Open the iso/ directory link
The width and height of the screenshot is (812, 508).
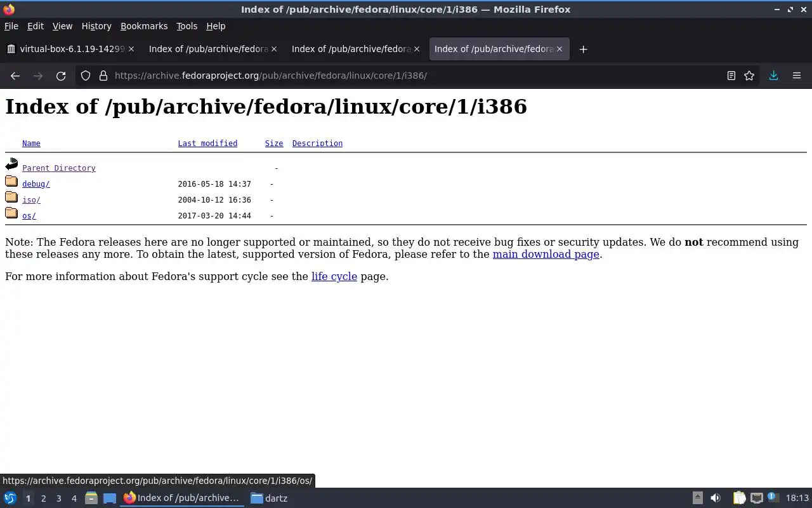click(x=31, y=200)
